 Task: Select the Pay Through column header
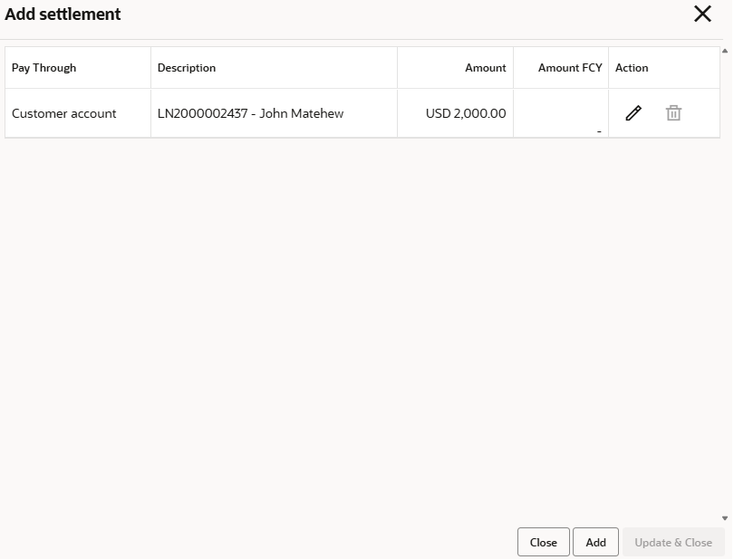[x=78, y=68]
